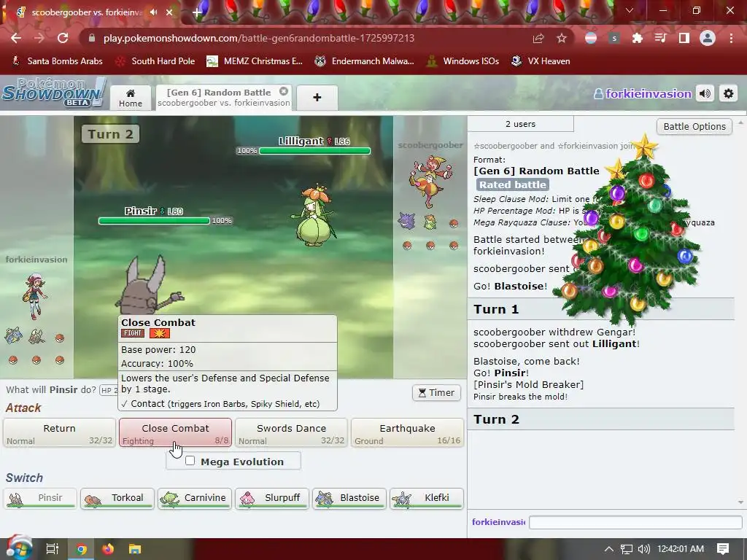This screenshot has height=560, width=747.
Task: Open File Explorer from the taskbar
Action: (135, 549)
